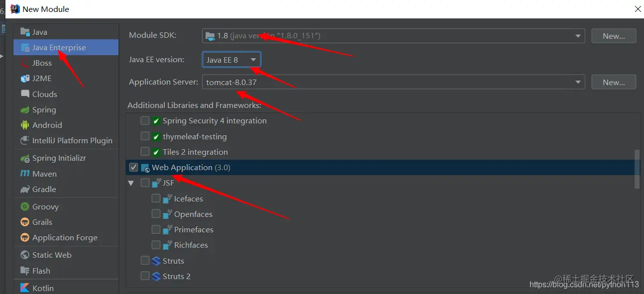
Task: Click the Clouds speech bubble icon
Action: pos(25,94)
